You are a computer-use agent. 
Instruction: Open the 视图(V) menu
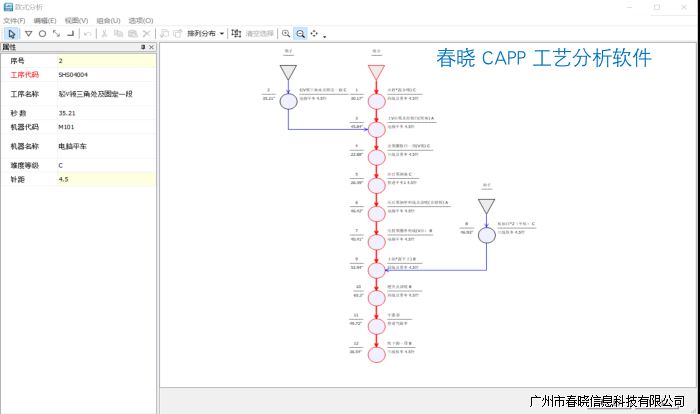point(76,20)
